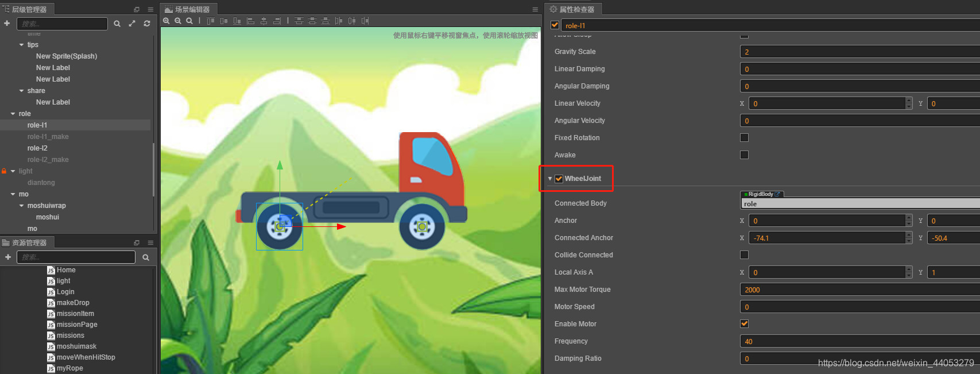Viewport: 980px width, 374px height.
Task: Collapse the light node in hierarchy
Action: pyautogui.click(x=13, y=171)
